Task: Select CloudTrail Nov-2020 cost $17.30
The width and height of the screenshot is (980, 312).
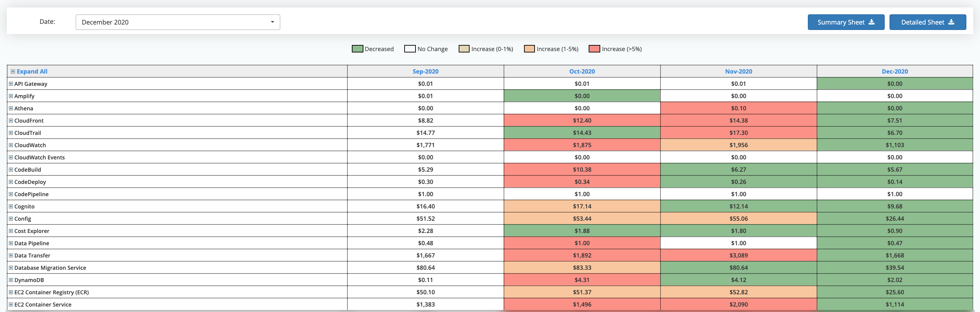Action: point(738,132)
